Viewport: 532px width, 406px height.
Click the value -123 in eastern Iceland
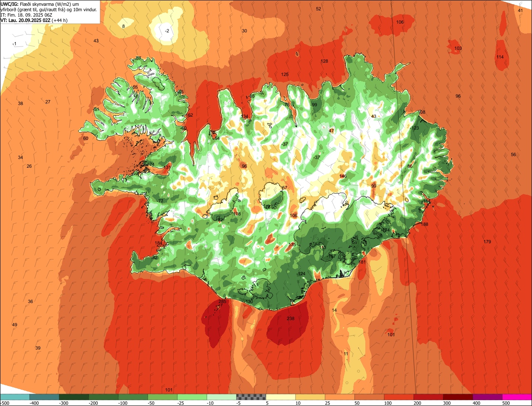point(414,128)
